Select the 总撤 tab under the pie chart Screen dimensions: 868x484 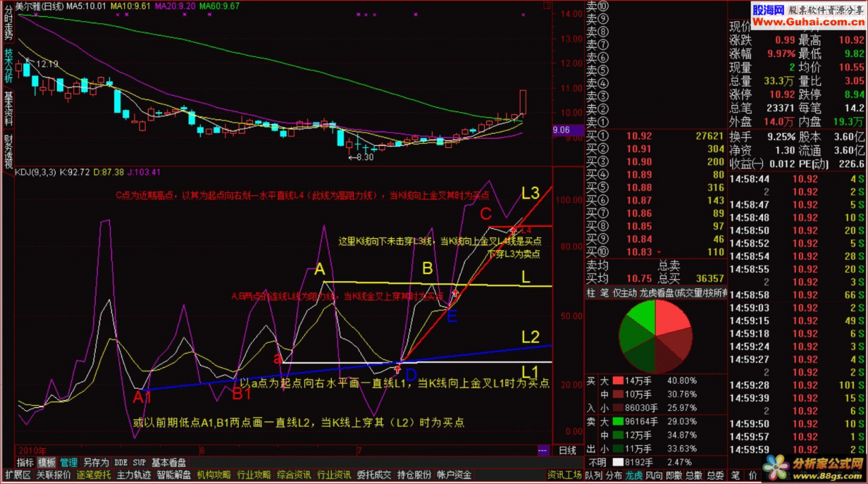tap(694, 475)
